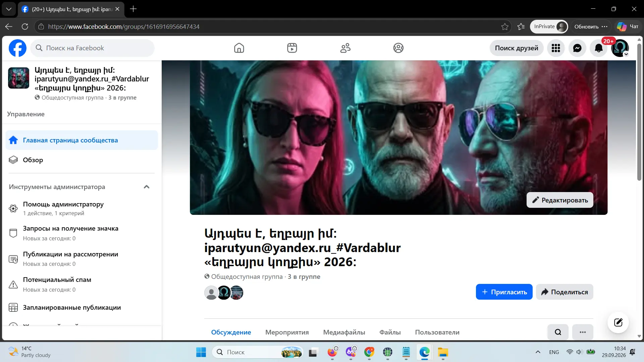Focus the Поиск на Facebook search field
This screenshot has width=644, height=362.
(x=93, y=48)
